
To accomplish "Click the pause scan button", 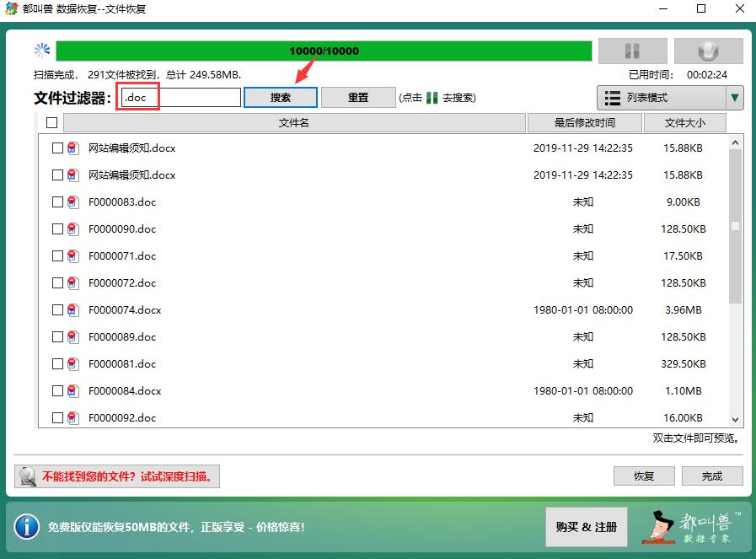I will (x=633, y=51).
